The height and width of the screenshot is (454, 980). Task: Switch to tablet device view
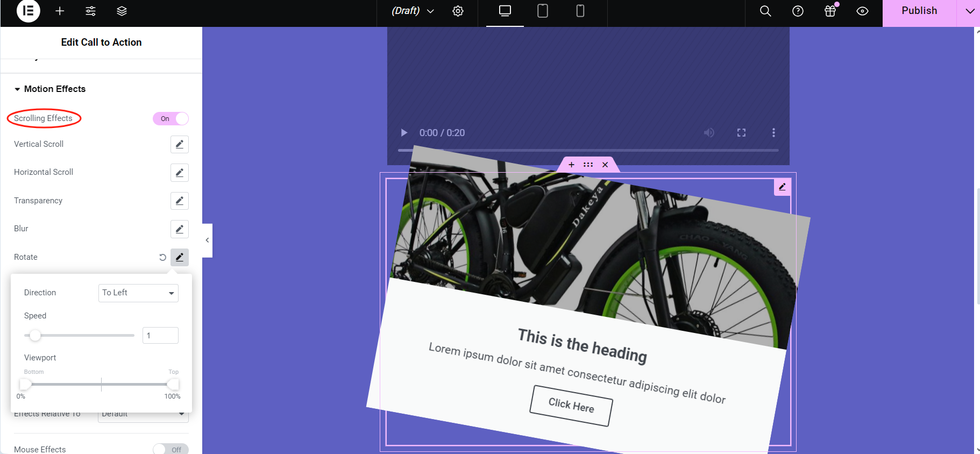point(543,11)
